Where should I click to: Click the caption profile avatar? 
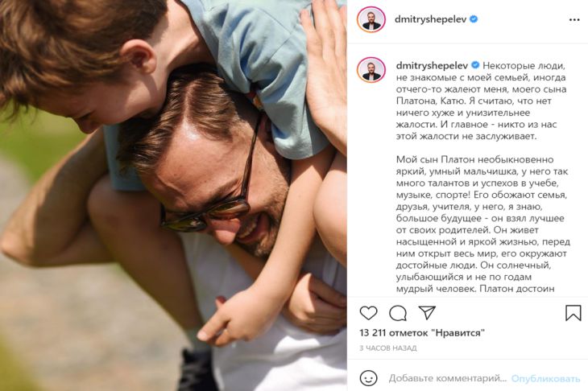coord(371,70)
